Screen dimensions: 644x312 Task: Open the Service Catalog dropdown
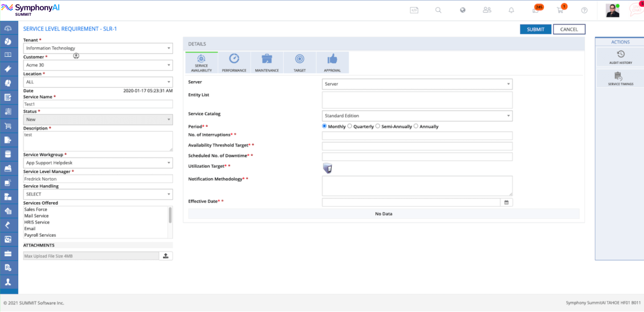click(x=417, y=116)
